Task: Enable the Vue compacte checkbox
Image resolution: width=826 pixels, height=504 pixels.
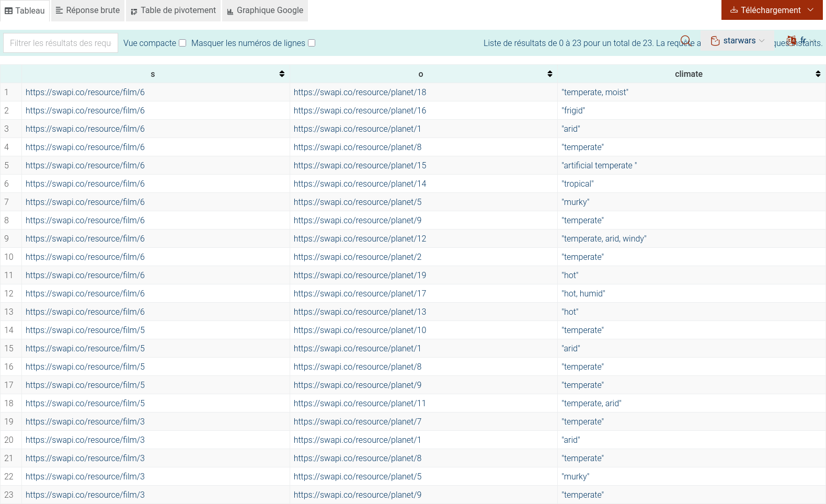Action: pos(182,43)
